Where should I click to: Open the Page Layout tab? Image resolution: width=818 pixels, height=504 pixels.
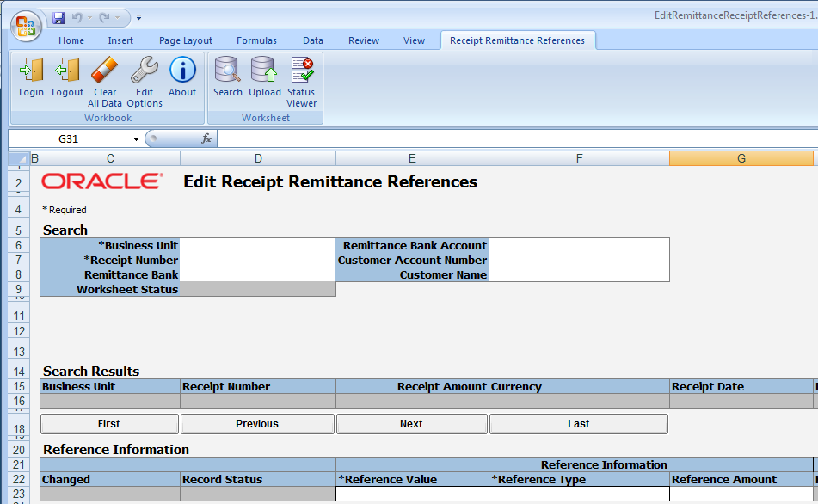click(x=186, y=40)
